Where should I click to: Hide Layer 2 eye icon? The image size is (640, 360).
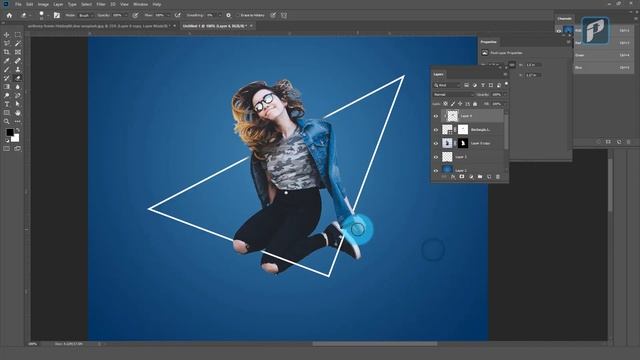[x=436, y=170]
